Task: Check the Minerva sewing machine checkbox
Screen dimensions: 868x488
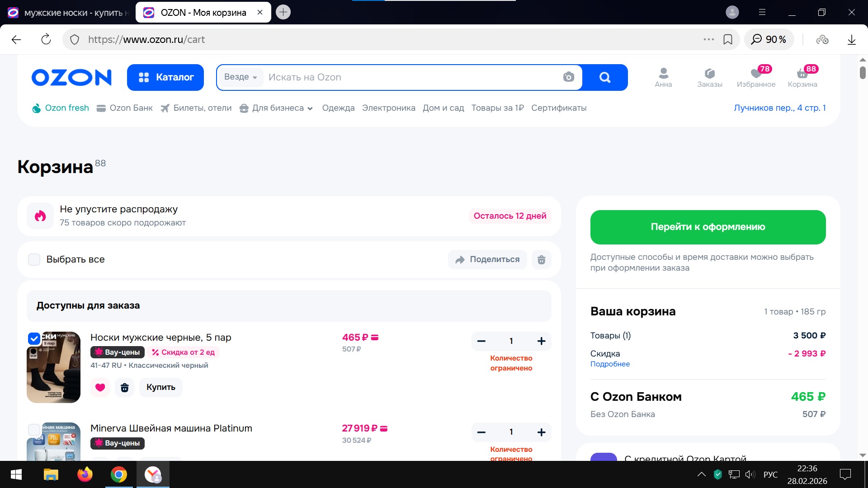Action: pos(34,429)
